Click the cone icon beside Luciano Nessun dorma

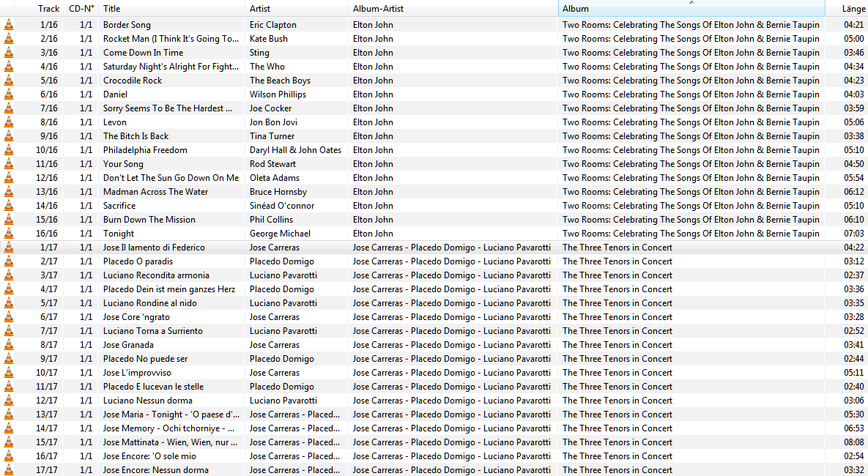8,400
